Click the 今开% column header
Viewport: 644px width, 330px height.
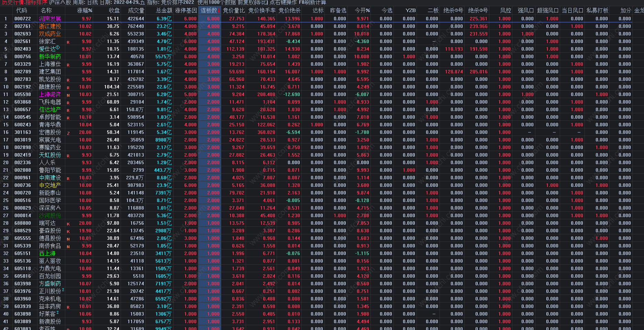362,10
